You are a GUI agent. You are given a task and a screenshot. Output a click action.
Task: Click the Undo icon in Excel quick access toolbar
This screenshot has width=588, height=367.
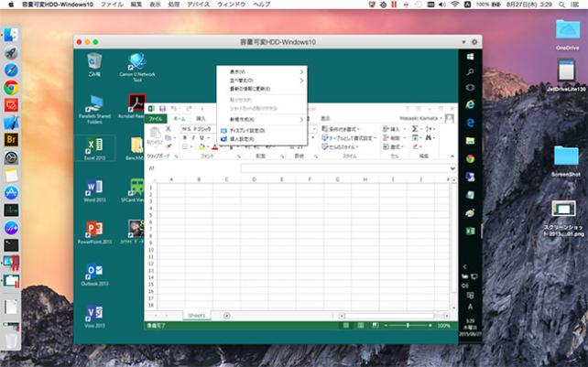[x=174, y=109]
